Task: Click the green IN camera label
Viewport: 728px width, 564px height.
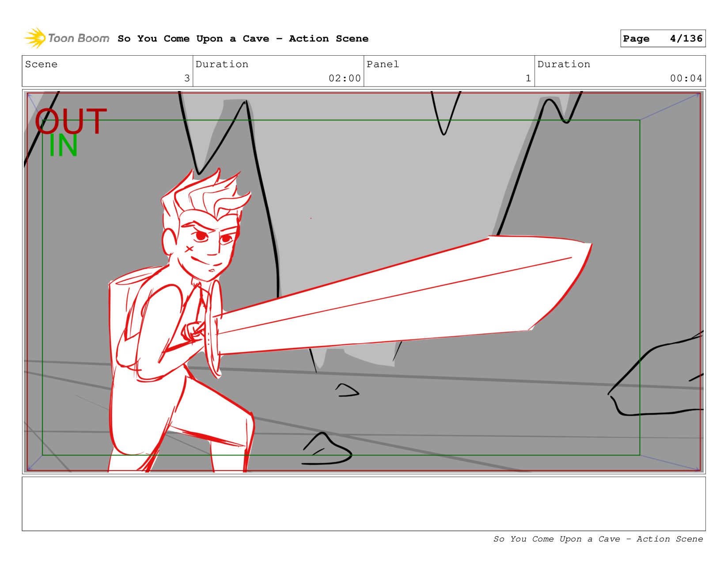Action: coord(63,146)
